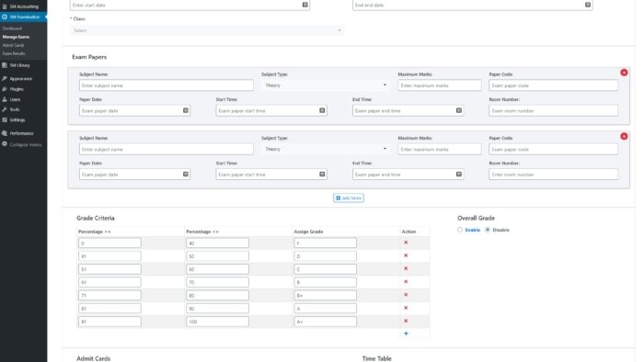This screenshot has height=362, width=644.
Task: Go to Exam Results submenu item
Action: point(14,53)
